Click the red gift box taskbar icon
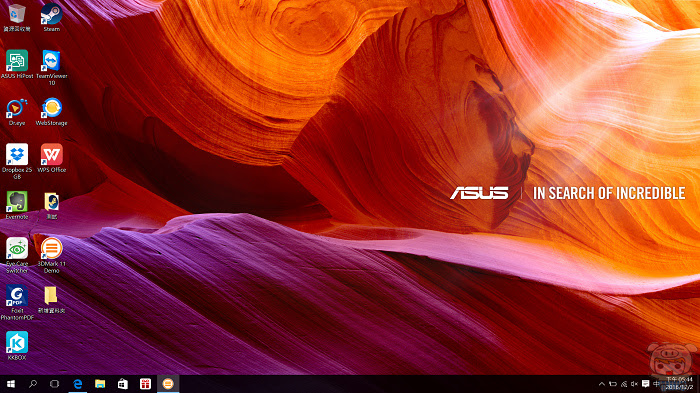700x393 pixels. point(146,384)
